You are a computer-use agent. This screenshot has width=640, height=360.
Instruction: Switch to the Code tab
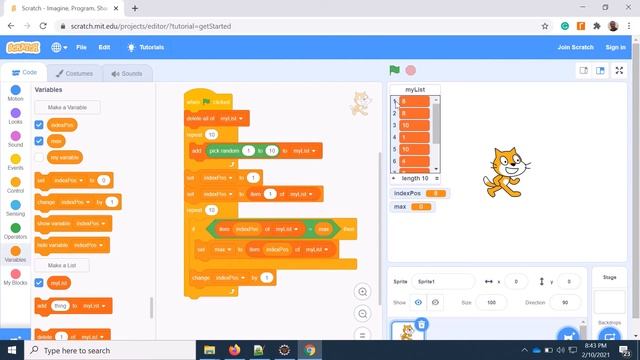pos(24,73)
